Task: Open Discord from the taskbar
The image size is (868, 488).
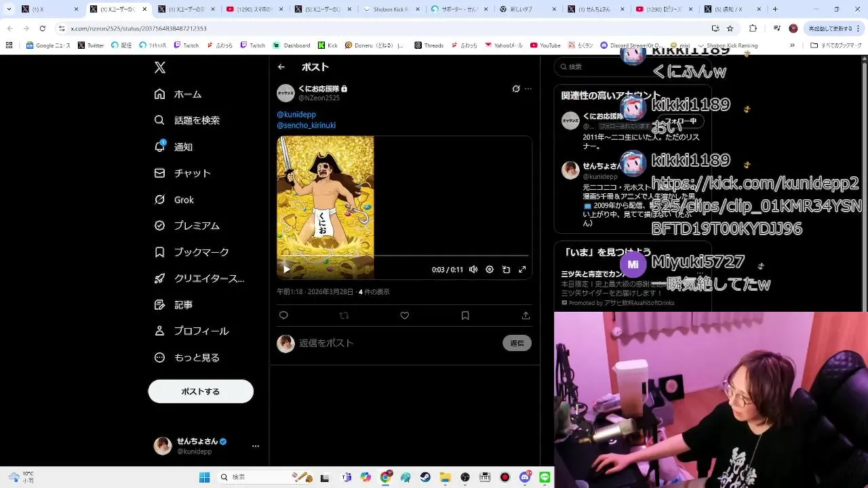Action: (525, 477)
